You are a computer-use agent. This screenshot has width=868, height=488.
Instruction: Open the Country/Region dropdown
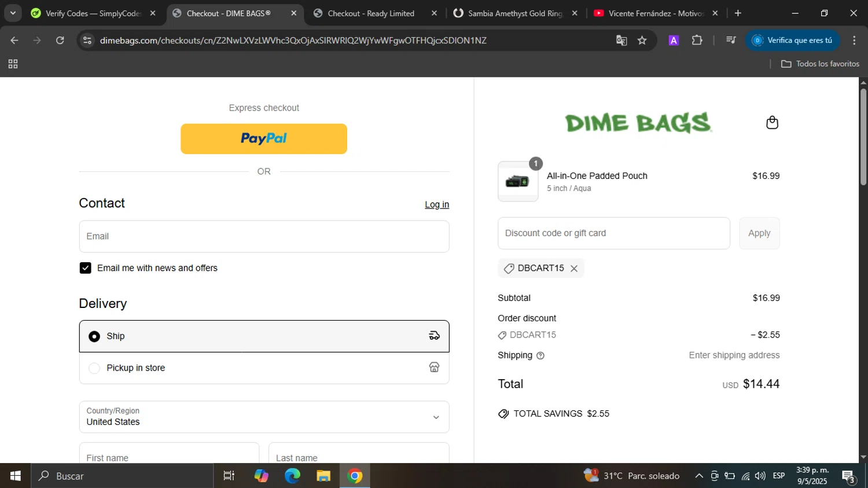264,417
